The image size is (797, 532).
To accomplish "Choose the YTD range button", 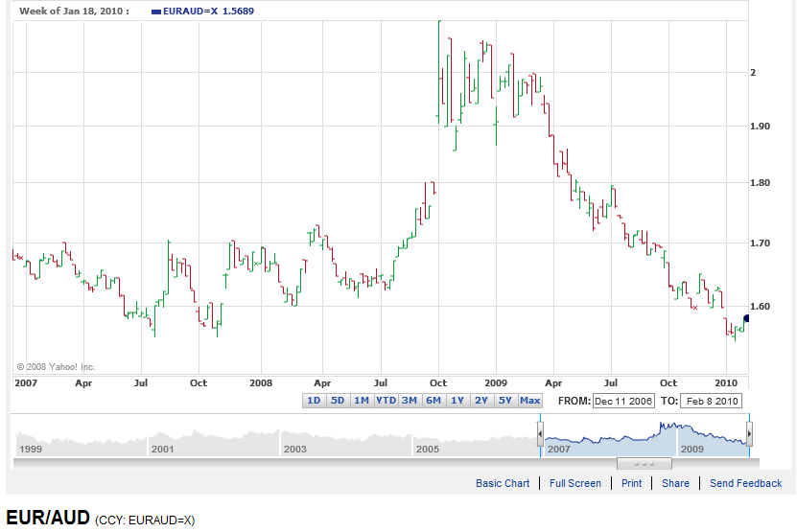I will [x=386, y=401].
